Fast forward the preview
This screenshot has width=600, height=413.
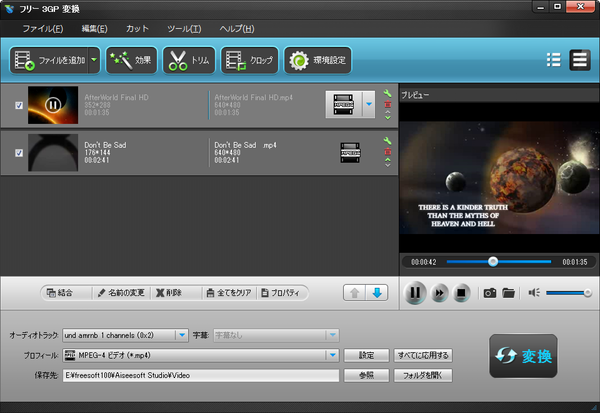[x=439, y=293]
